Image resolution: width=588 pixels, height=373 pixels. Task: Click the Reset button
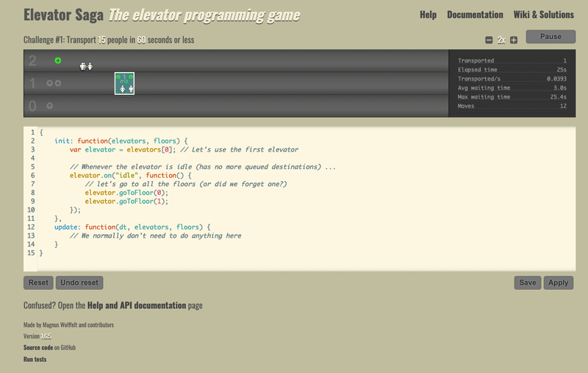38,283
